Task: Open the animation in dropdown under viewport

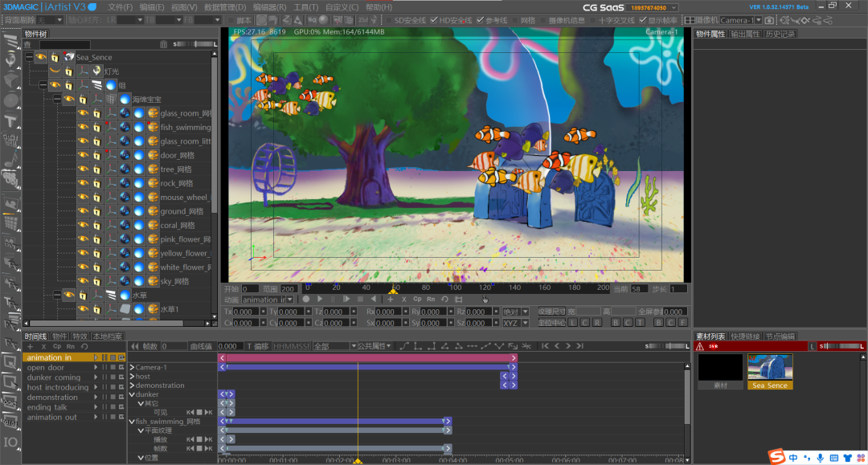Action: point(289,300)
